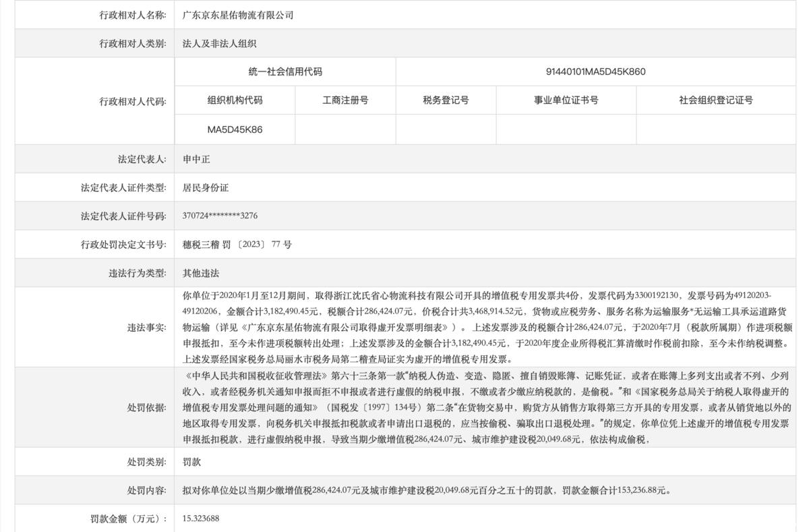
Task: Click the 事业单位证书号 column header
Action: pos(566,100)
